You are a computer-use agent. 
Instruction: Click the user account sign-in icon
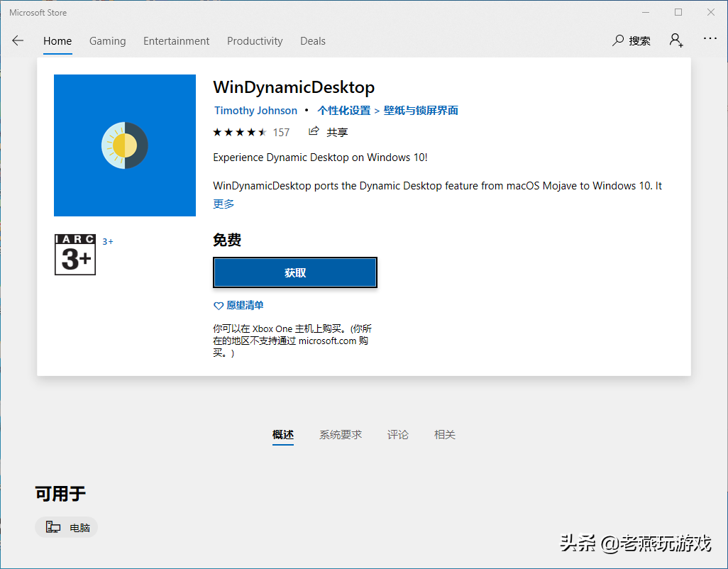675,40
